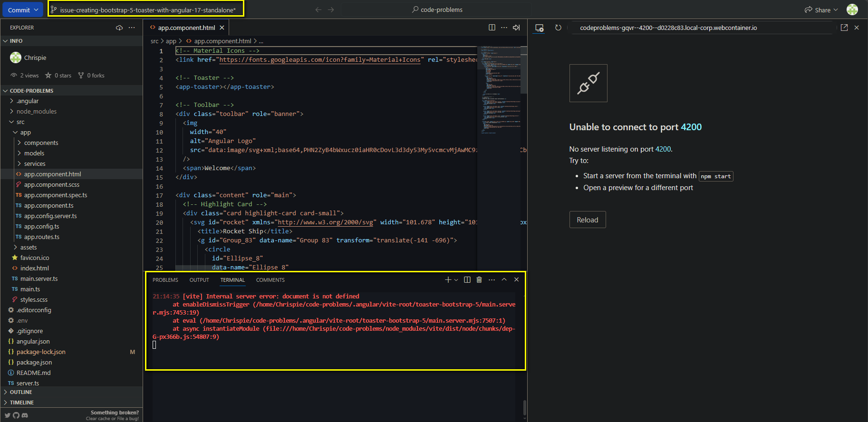
Task: Split the editor to the right
Action: pyautogui.click(x=492, y=28)
